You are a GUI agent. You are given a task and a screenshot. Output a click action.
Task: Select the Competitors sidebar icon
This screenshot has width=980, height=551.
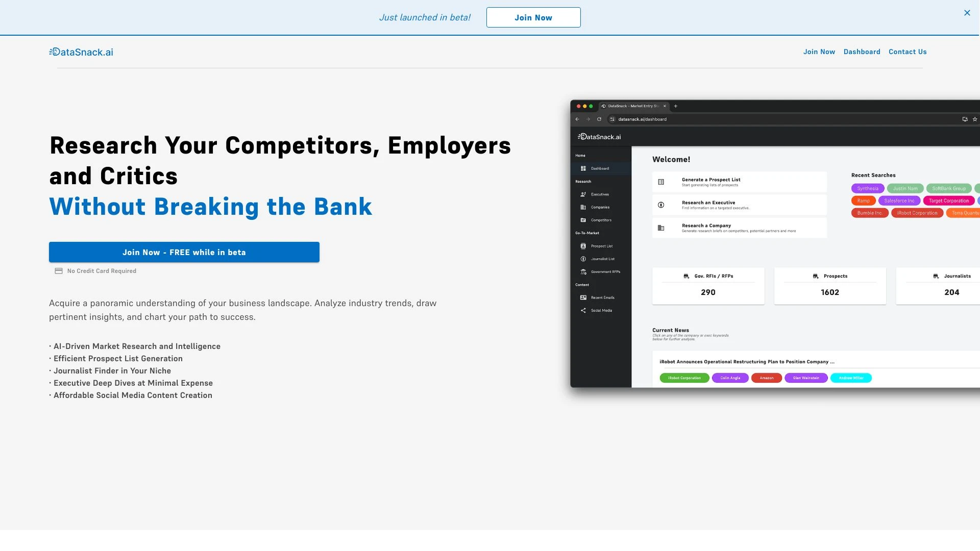(x=583, y=220)
